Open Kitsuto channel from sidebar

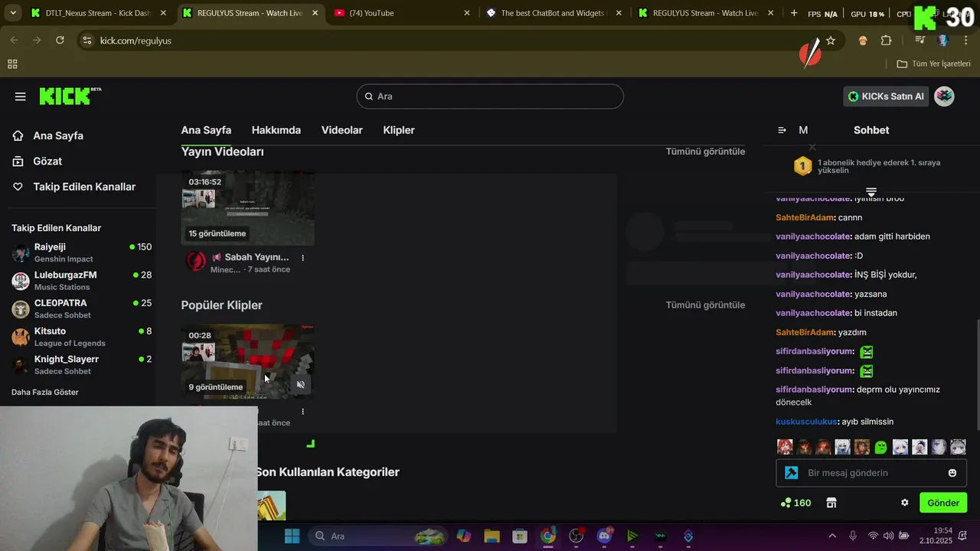pos(81,337)
